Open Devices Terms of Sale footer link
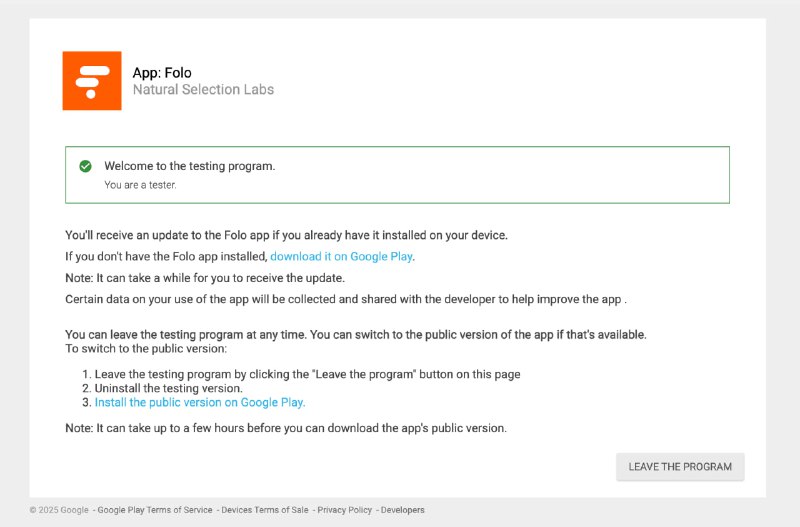The width and height of the screenshot is (800, 527). click(264, 510)
